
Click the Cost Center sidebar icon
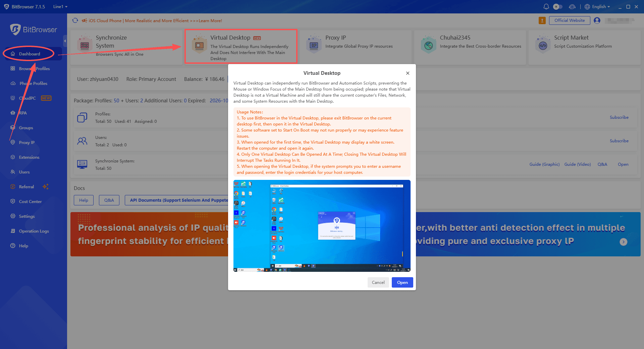pos(13,201)
